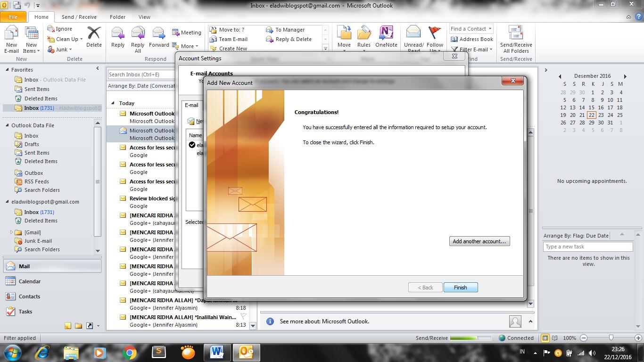Click the Delete ribbon icon

(94, 37)
